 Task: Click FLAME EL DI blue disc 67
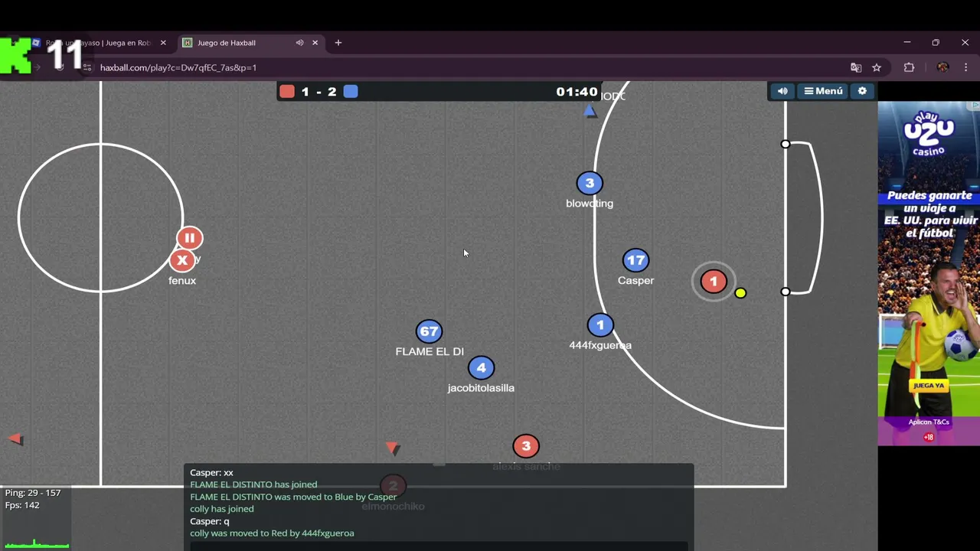point(429,331)
